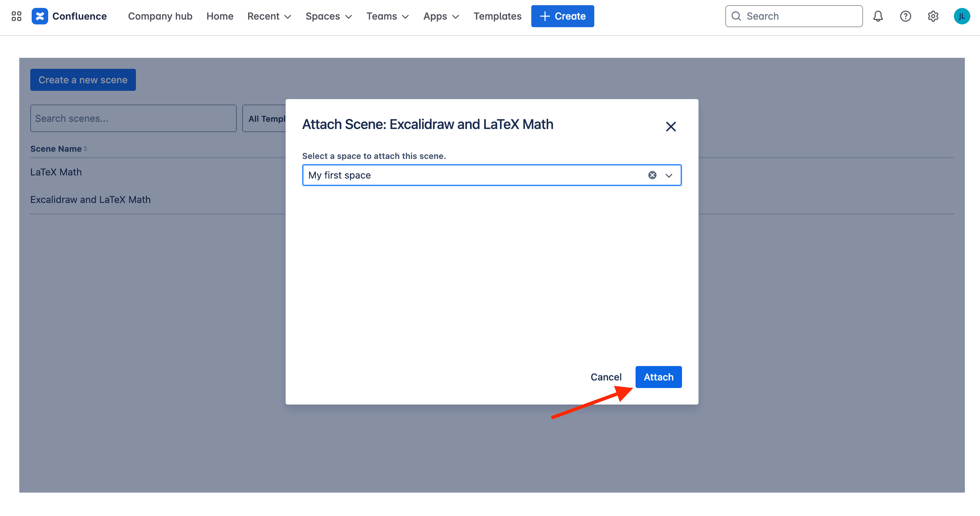
Task: Open settings gear icon
Action: tap(933, 16)
